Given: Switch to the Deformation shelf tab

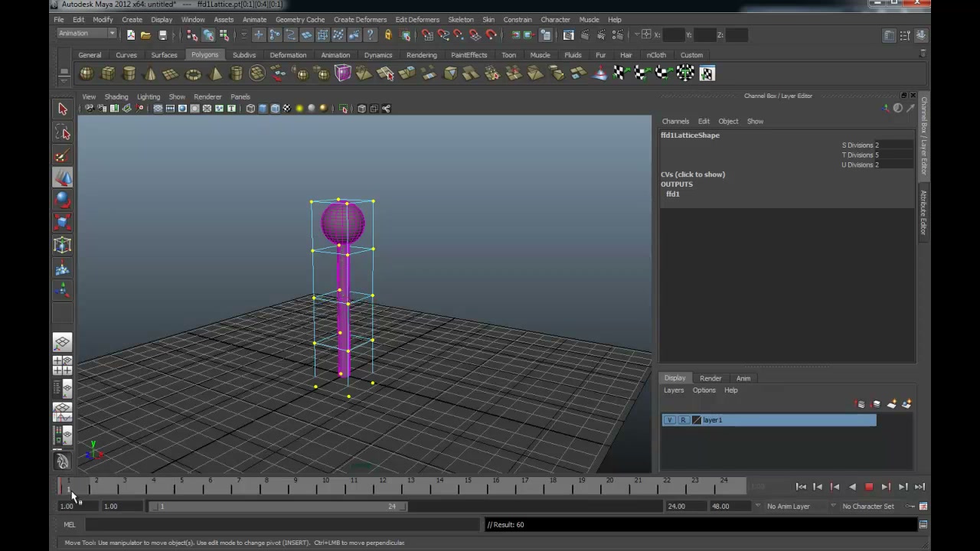Looking at the screenshot, I should pyautogui.click(x=288, y=55).
